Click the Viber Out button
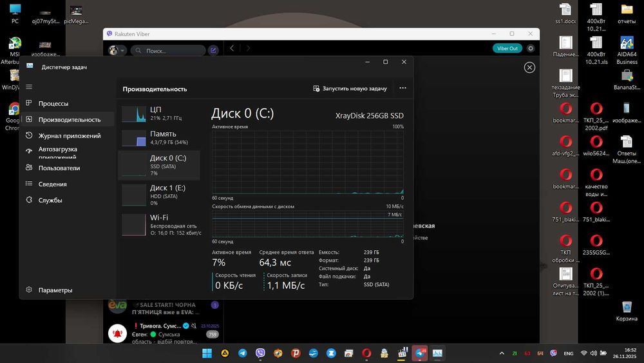Viewport: 644px width, 363px height. point(507,48)
